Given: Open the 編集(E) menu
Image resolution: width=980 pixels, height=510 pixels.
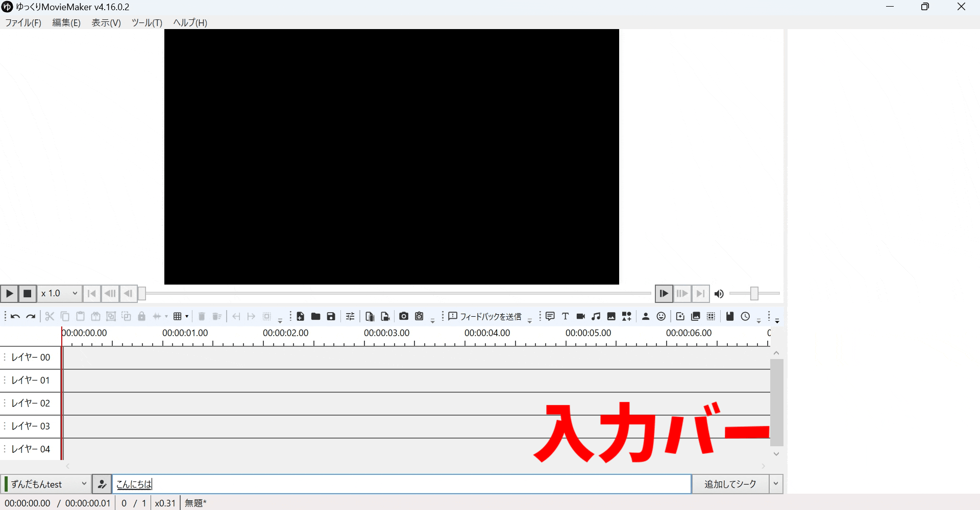Looking at the screenshot, I should pyautogui.click(x=66, y=23).
